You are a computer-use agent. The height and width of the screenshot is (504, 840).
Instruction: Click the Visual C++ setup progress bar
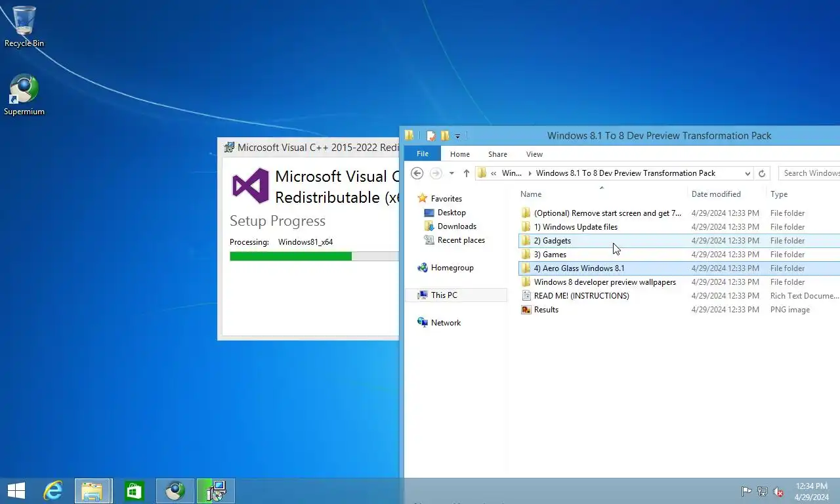[314, 256]
